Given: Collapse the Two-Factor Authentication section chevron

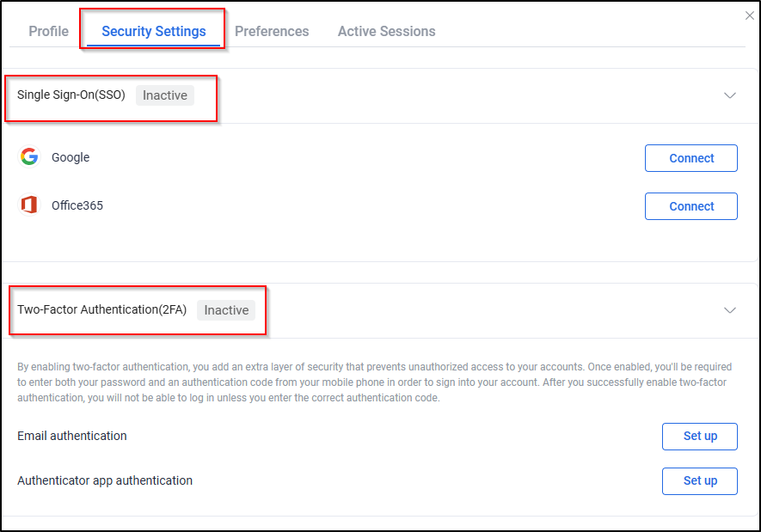Looking at the screenshot, I should (x=730, y=310).
